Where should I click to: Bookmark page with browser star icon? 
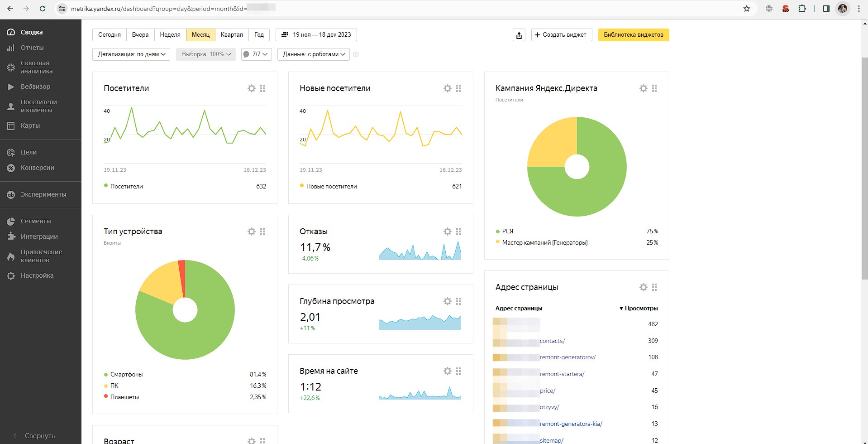point(747,9)
